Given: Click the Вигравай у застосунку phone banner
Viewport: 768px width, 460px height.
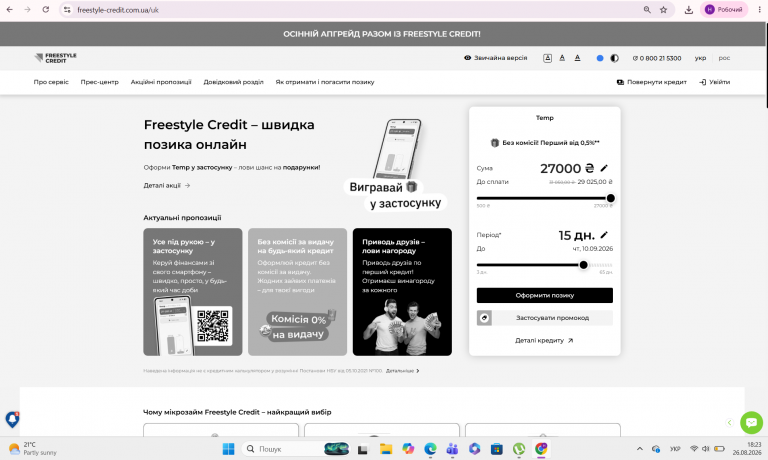Looking at the screenshot, I should [x=395, y=164].
